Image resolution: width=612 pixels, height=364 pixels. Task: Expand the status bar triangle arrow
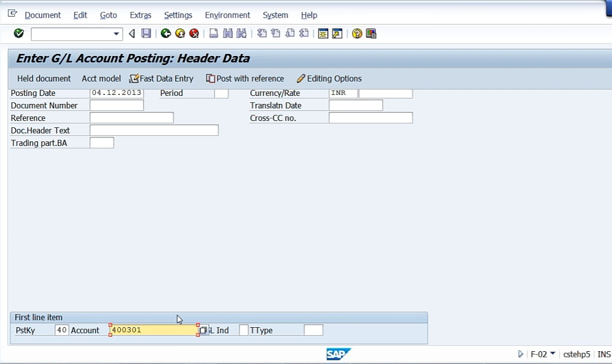520,354
